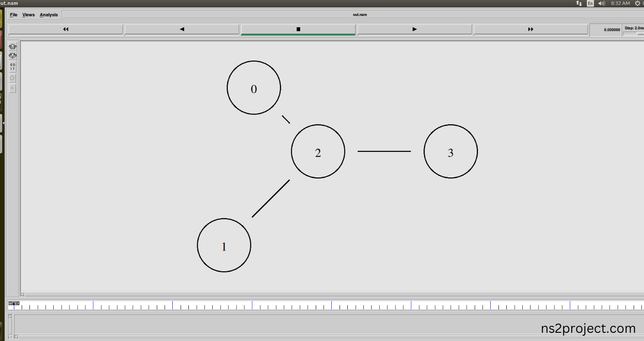Screen dimensions: 644x341
Task: Click node 3 in the topology
Action: pos(450,151)
